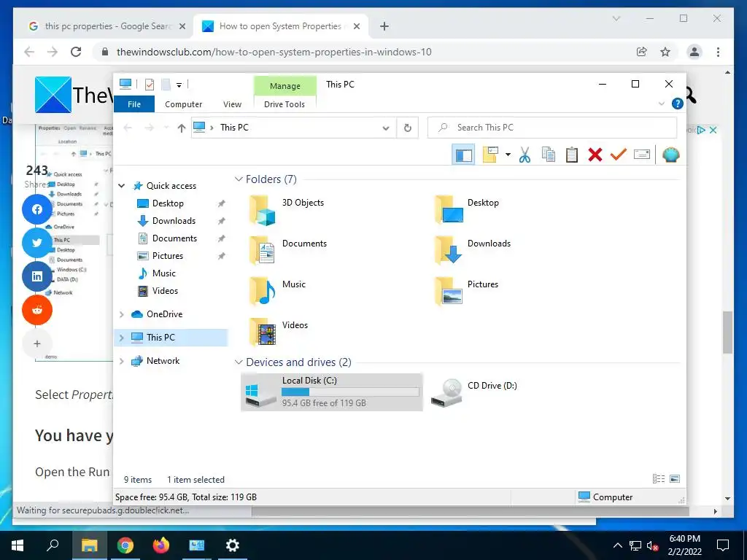Go up one level with Up arrow
The image size is (747, 560).
181,128
